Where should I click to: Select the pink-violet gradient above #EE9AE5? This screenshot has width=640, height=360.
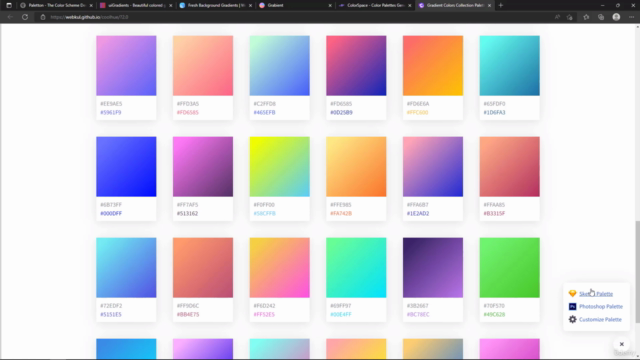tap(126, 65)
